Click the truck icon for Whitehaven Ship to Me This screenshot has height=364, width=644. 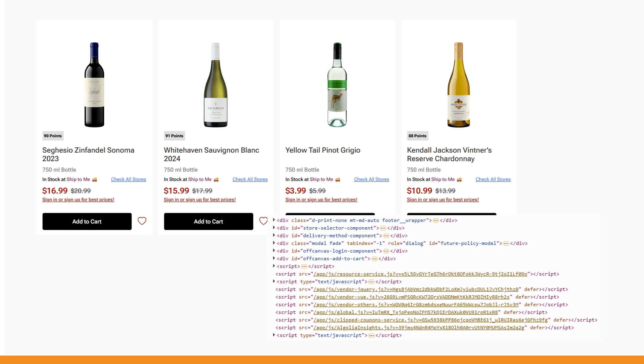216,179
